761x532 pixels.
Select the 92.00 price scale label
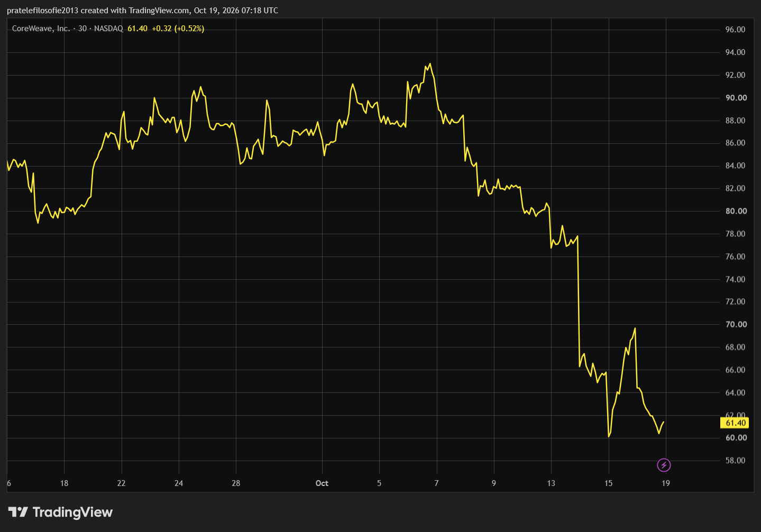(735, 75)
